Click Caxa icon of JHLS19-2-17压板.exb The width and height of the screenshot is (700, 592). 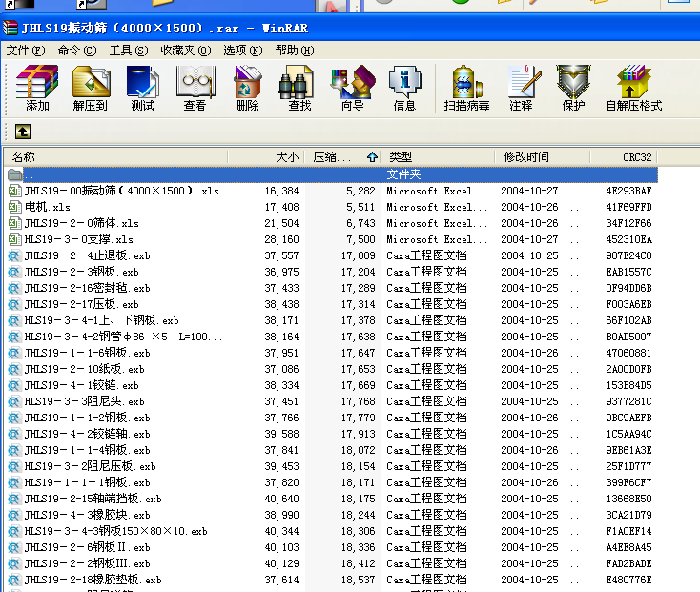click(x=14, y=304)
